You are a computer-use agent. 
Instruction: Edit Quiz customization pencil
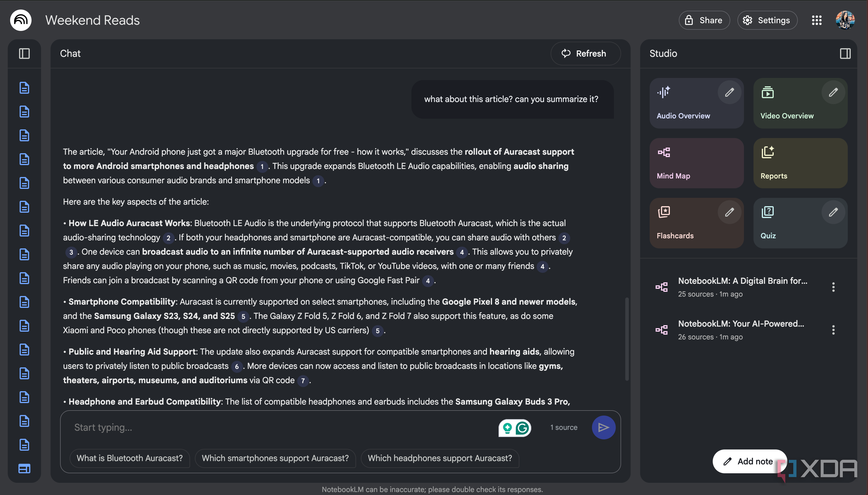833,212
